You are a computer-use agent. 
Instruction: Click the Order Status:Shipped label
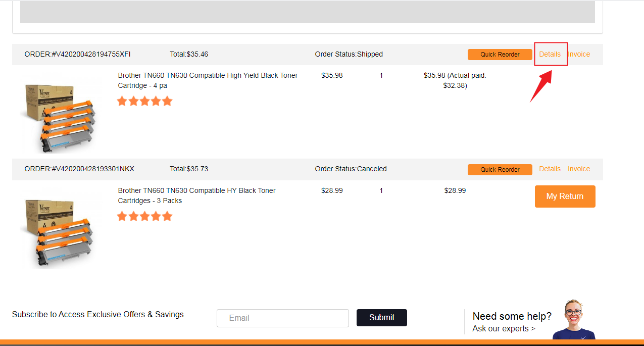[x=349, y=54]
